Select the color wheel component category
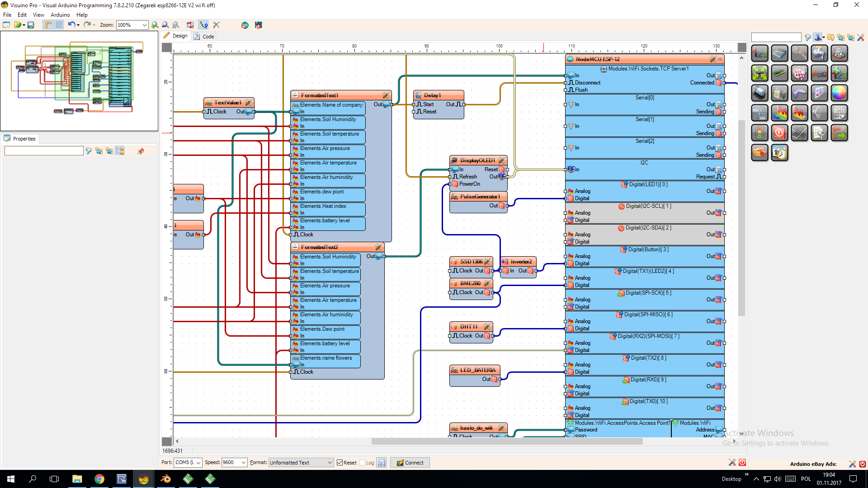The width and height of the screenshot is (868, 488). [839, 93]
